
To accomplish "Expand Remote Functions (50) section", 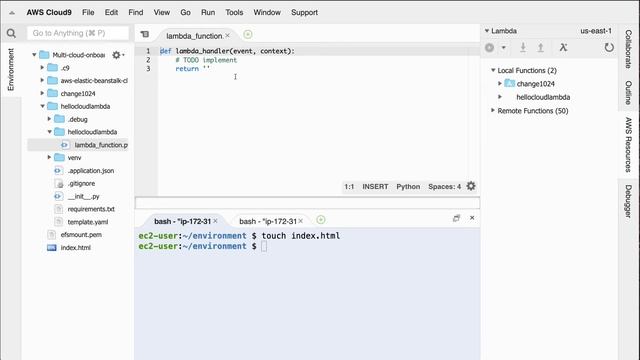I will [x=493, y=110].
